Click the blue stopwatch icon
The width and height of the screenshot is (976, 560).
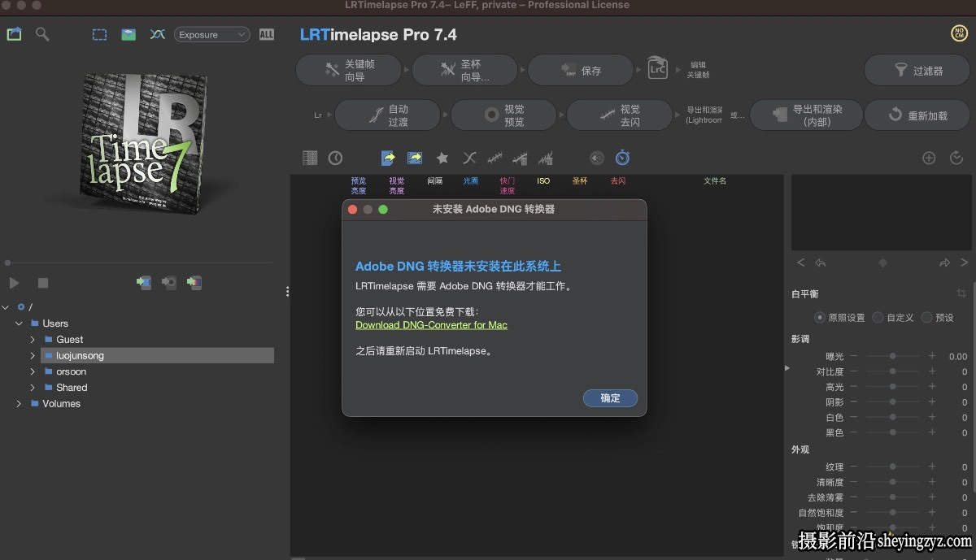[x=622, y=158]
